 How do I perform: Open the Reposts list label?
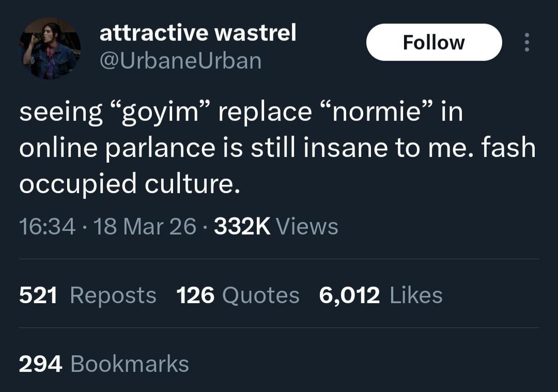point(113,295)
